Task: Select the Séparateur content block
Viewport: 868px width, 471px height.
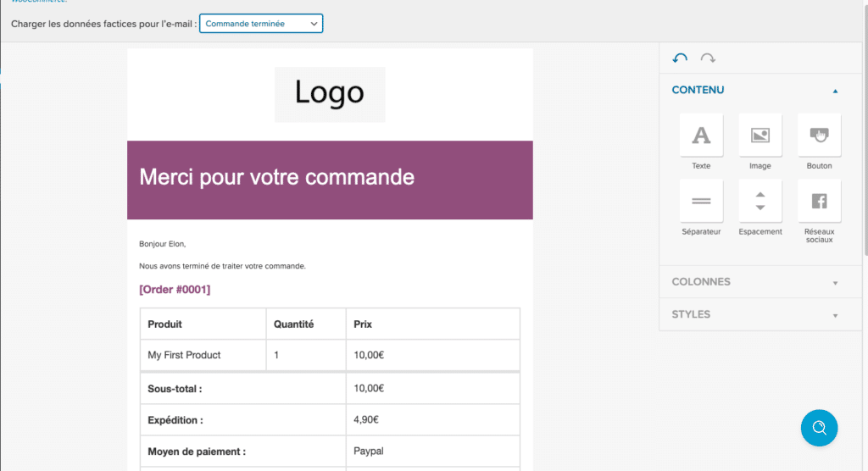Action: [x=701, y=201]
